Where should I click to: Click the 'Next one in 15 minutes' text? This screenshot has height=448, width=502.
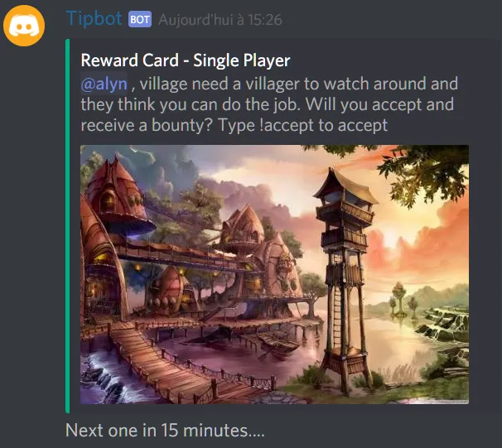(165, 430)
